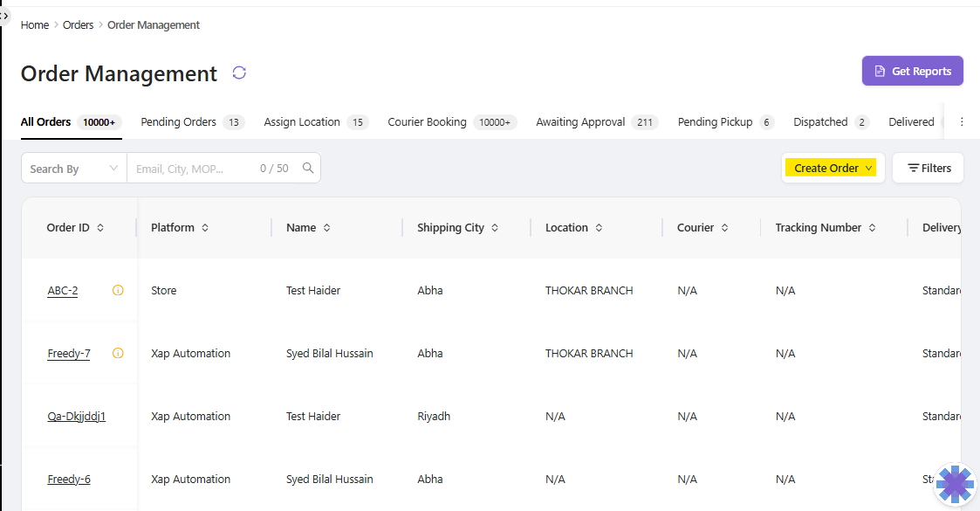The height and width of the screenshot is (511, 980).
Task: Focus the Email, City, MOP search field
Action: coord(192,169)
